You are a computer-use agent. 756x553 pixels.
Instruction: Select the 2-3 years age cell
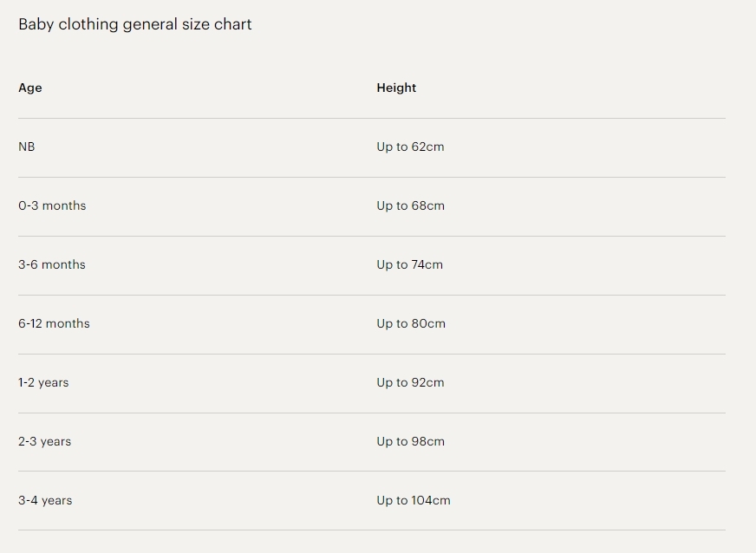(x=44, y=441)
